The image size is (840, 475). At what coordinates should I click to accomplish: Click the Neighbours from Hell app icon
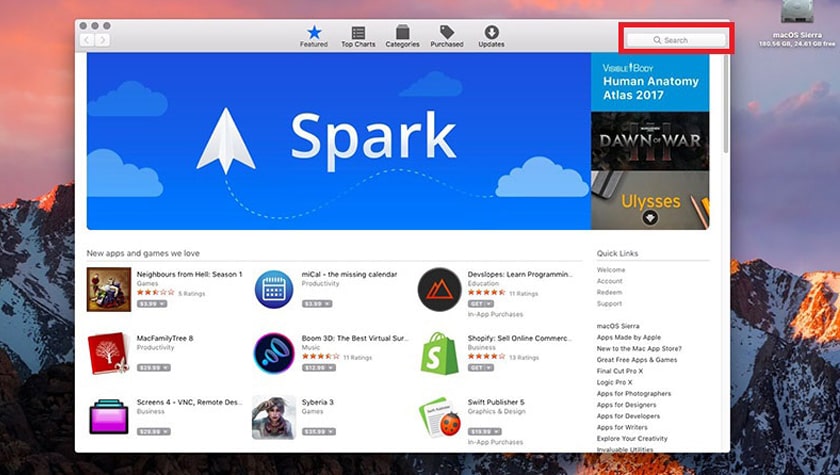[x=109, y=289]
